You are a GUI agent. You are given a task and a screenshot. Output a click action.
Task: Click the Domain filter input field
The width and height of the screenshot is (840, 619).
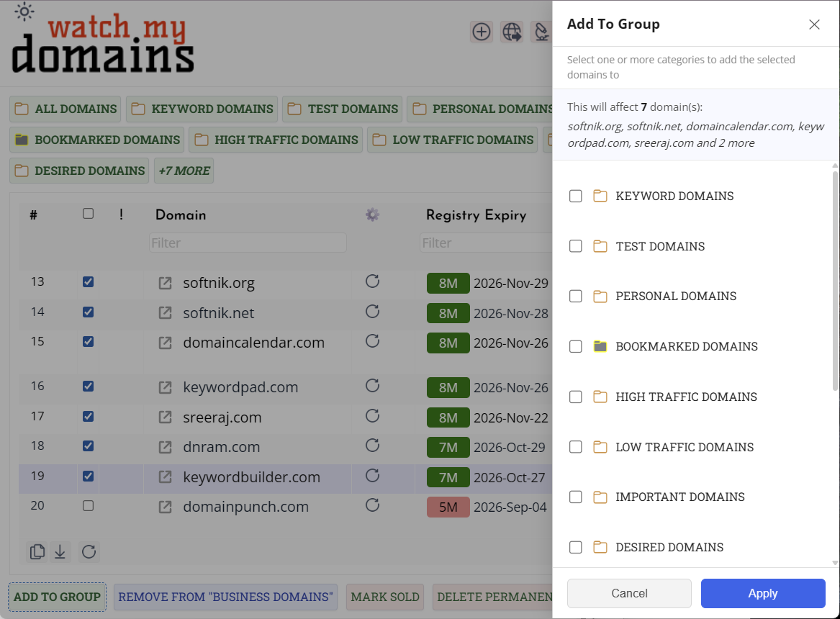248,243
